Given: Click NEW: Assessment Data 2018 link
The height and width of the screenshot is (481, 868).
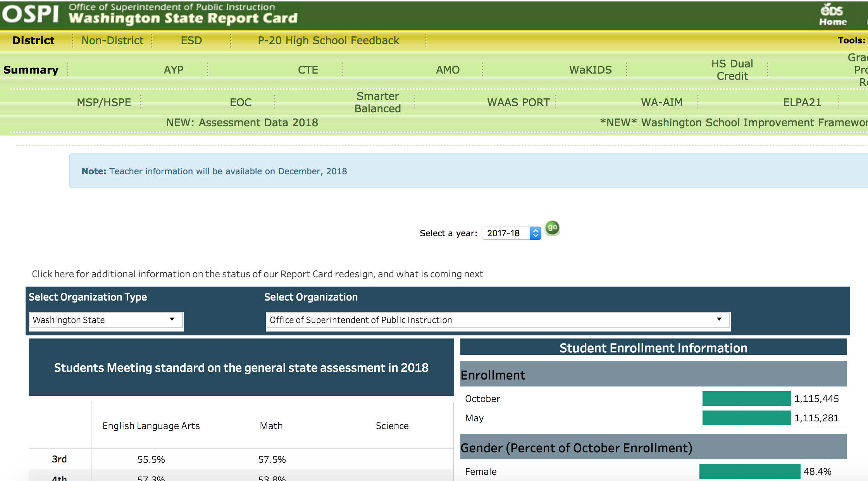Looking at the screenshot, I should click(x=242, y=122).
